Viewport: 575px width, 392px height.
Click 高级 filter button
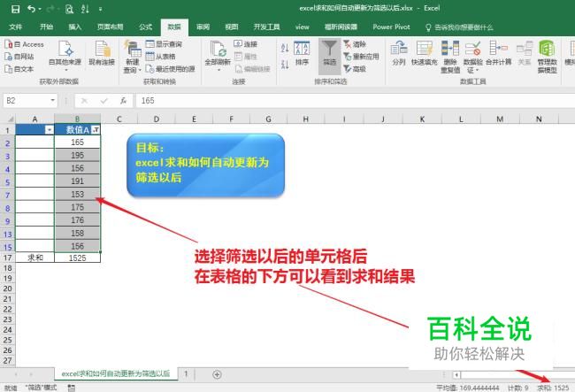(x=355, y=68)
